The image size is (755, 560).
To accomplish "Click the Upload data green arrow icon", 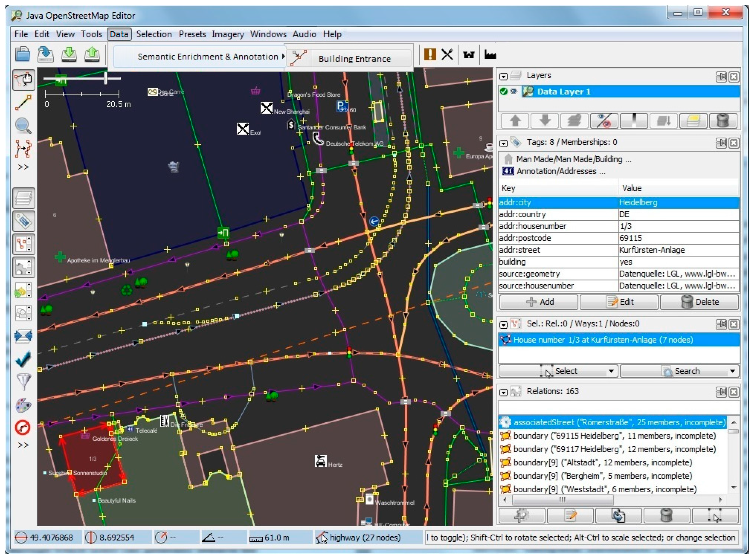I will click(92, 54).
